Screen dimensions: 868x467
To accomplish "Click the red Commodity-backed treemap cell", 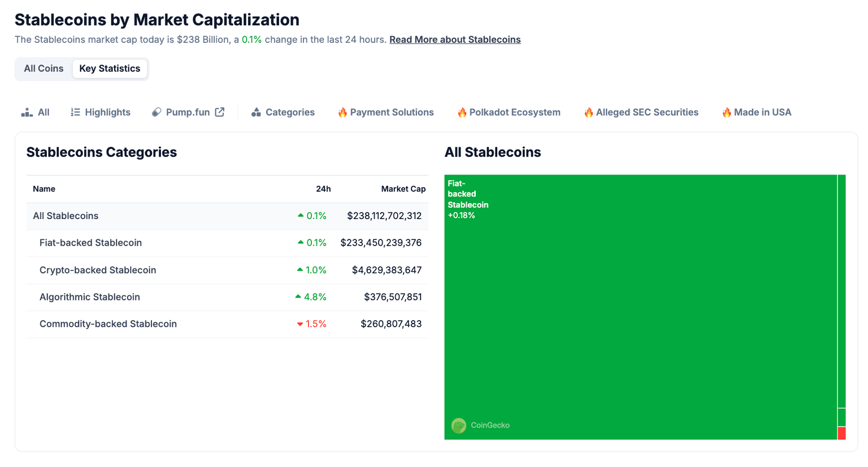I will [x=841, y=434].
